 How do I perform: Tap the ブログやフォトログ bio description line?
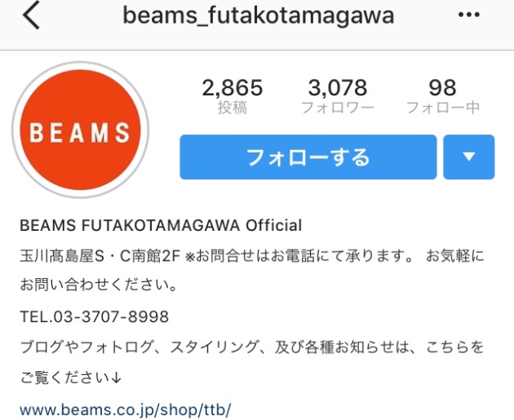(x=252, y=347)
